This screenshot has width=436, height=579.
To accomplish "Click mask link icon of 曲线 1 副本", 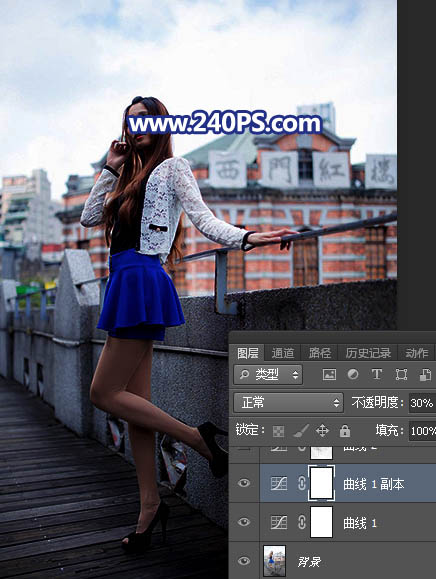I will coord(302,483).
